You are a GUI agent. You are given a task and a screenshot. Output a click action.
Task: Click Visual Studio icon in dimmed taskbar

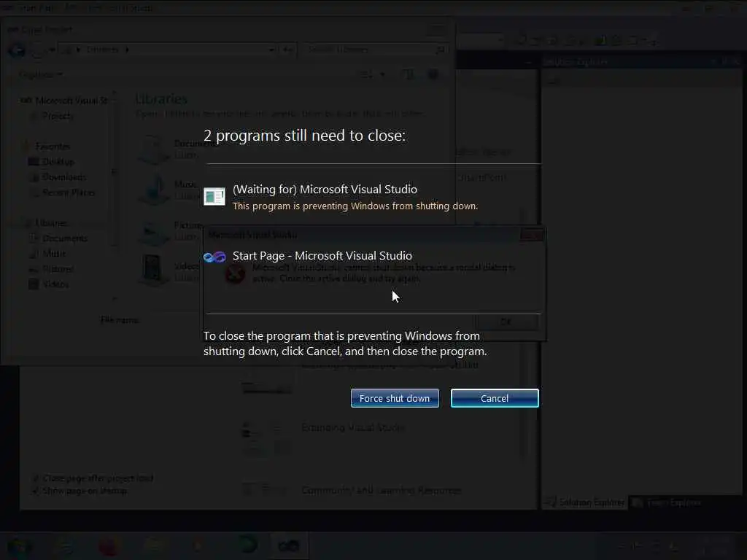[289, 545]
